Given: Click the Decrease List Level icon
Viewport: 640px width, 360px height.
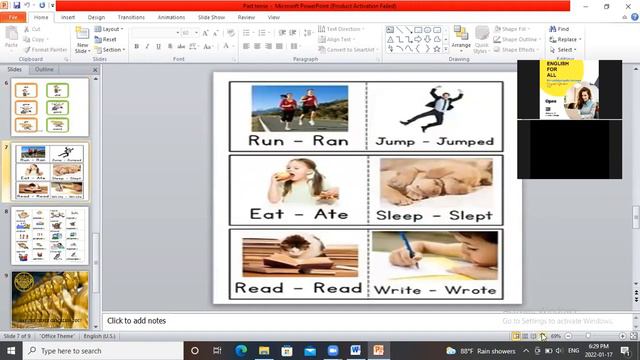Looking at the screenshot, I should [x=282, y=33].
